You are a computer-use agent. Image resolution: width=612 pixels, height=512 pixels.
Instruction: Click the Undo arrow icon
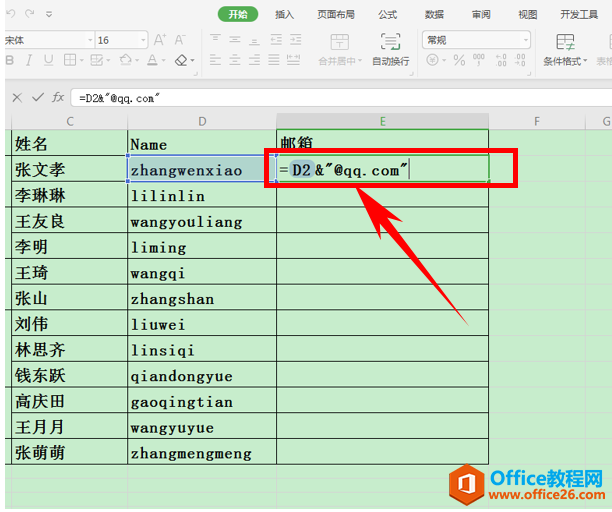pyautogui.click(x=11, y=14)
